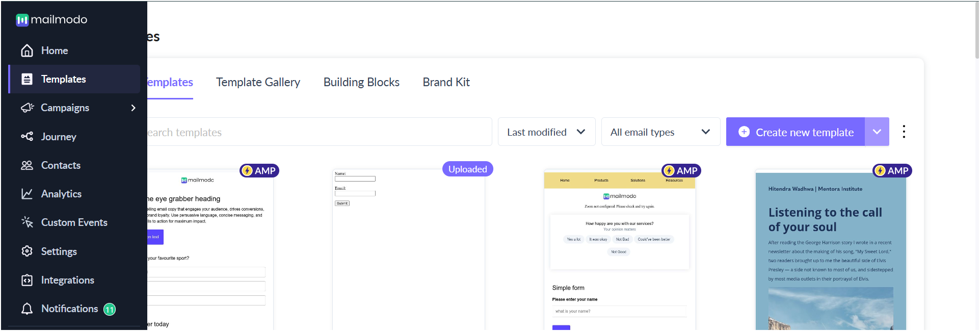Select the My Templates tab

click(x=170, y=82)
